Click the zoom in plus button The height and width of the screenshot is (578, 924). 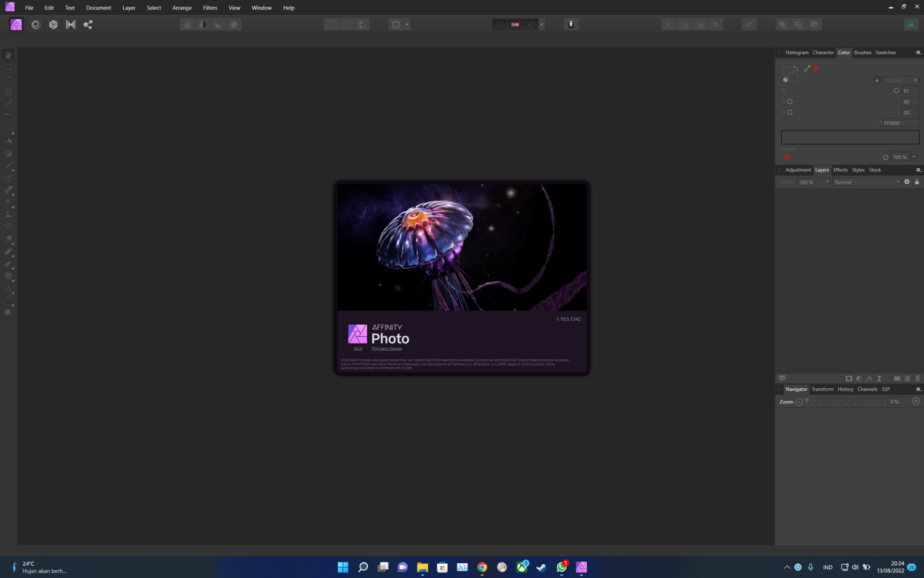click(x=915, y=402)
